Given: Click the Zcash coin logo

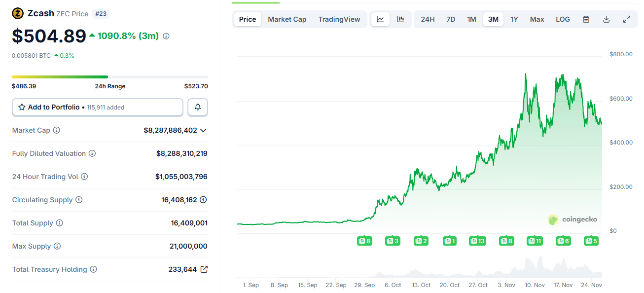Looking at the screenshot, I should pyautogui.click(x=17, y=13).
